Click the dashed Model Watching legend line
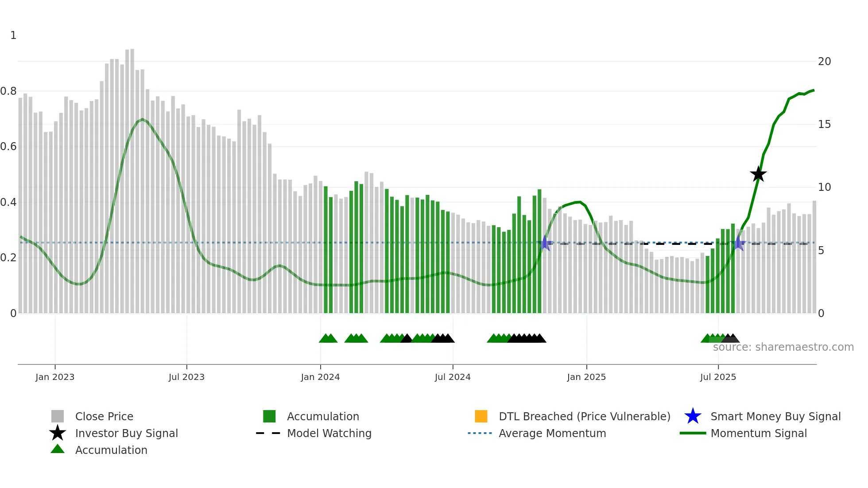 click(x=268, y=433)
